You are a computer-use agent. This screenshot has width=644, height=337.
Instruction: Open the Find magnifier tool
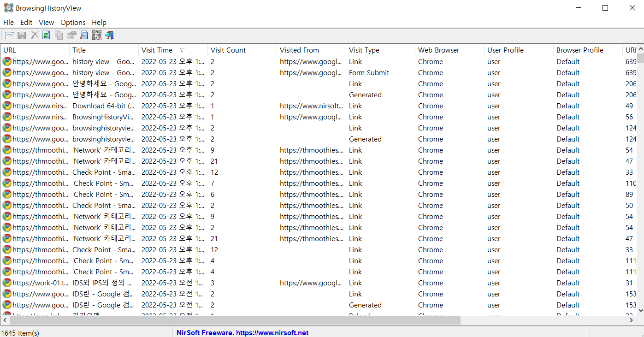(x=84, y=35)
